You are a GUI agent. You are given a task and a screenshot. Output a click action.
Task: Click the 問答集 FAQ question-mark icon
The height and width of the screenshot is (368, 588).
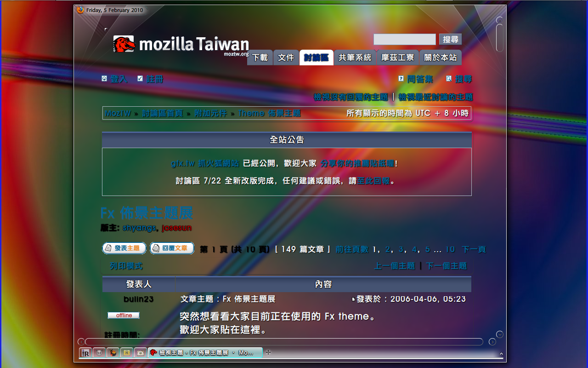(x=401, y=79)
